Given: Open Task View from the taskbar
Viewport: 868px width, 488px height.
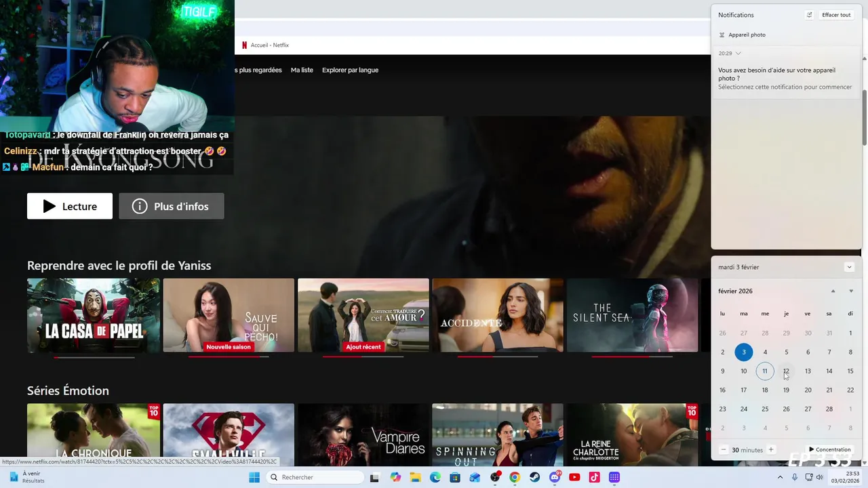Looking at the screenshot, I should (x=374, y=477).
